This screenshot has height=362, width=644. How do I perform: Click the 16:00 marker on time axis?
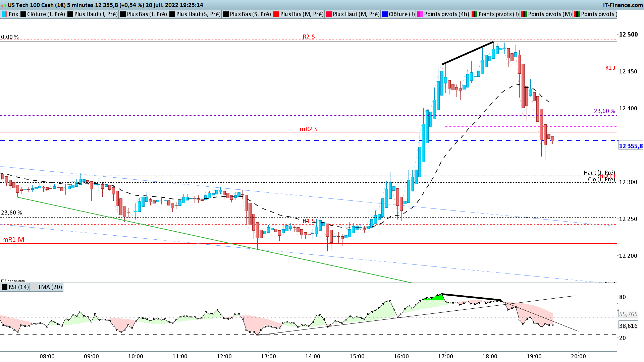click(401, 356)
